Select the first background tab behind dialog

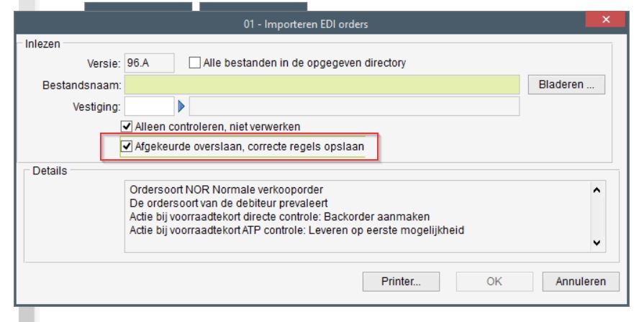[138, 6]
